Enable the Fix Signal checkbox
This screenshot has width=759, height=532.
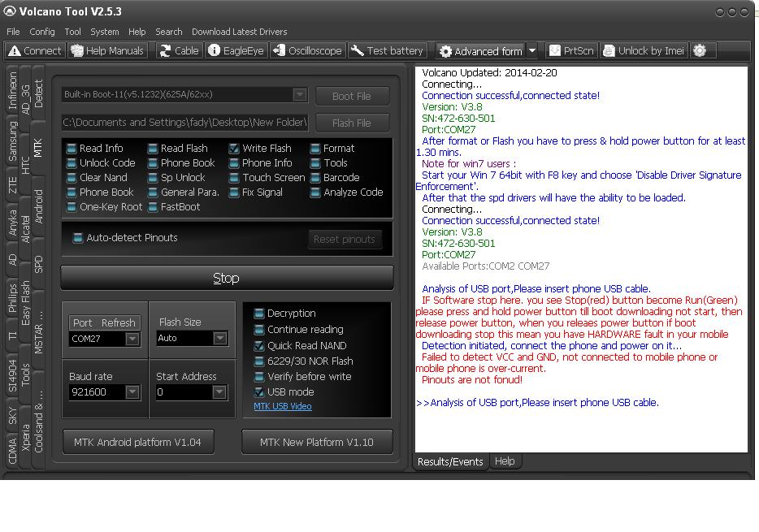tap(234, 192)
